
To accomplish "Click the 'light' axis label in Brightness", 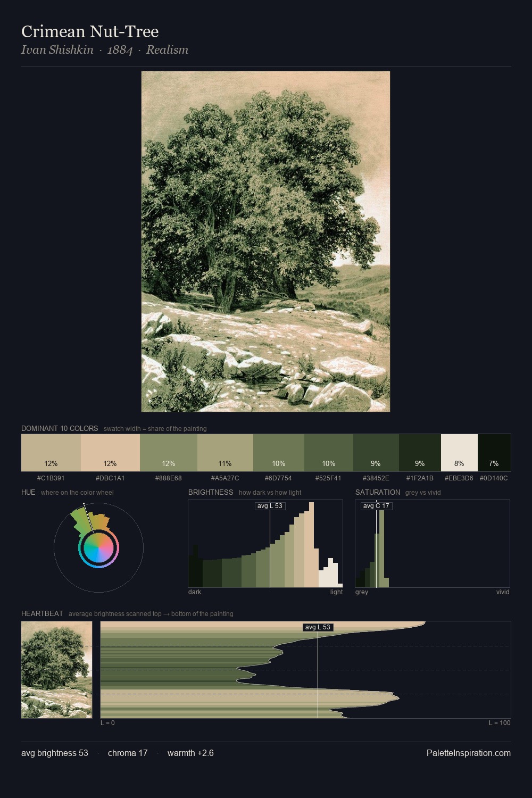I will click(336, 592).
